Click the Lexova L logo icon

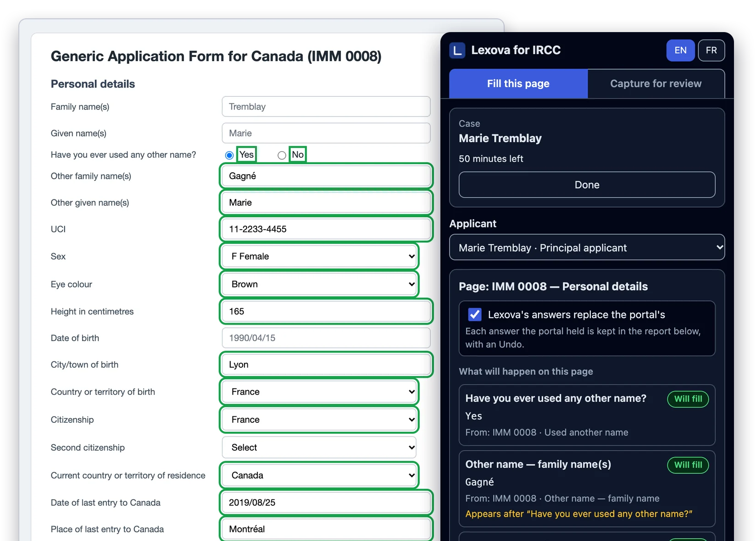click(457, 50)
